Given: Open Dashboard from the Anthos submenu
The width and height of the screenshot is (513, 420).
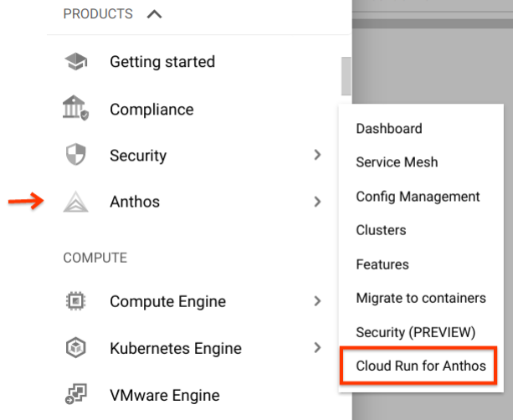Looking at the screenshot, I should (388, 129).
